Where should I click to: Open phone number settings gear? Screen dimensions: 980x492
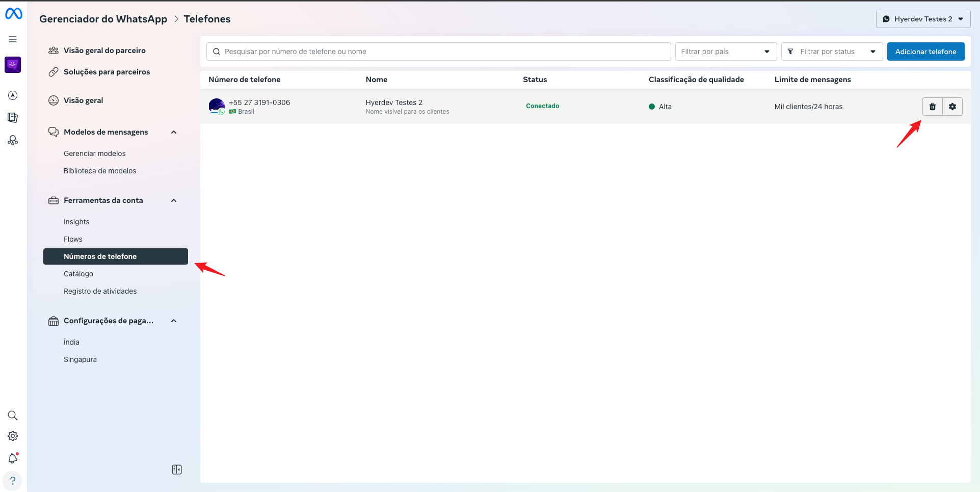coord(952,107)
